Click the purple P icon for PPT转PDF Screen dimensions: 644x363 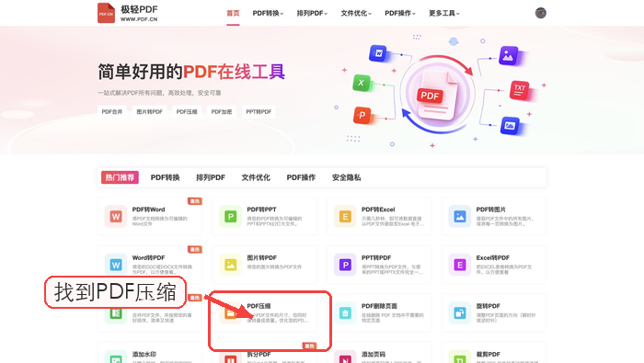345,265
